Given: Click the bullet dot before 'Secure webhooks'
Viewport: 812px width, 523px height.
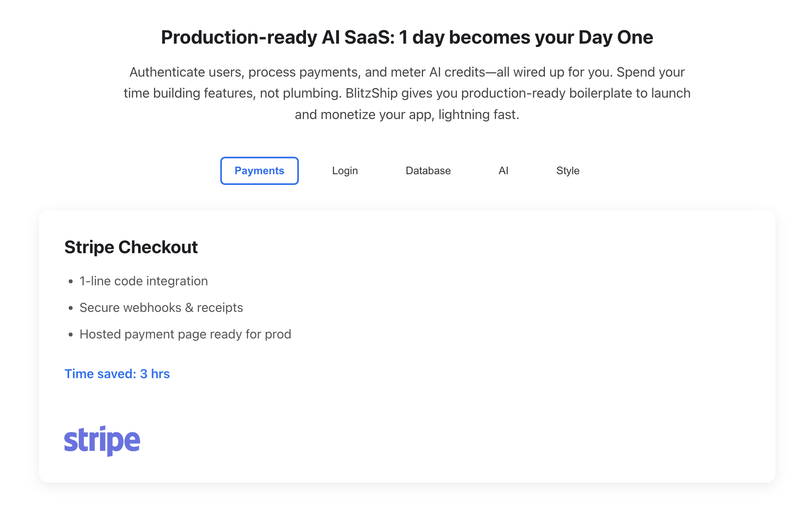Looking at the screenshot, I should click(71, 308).
